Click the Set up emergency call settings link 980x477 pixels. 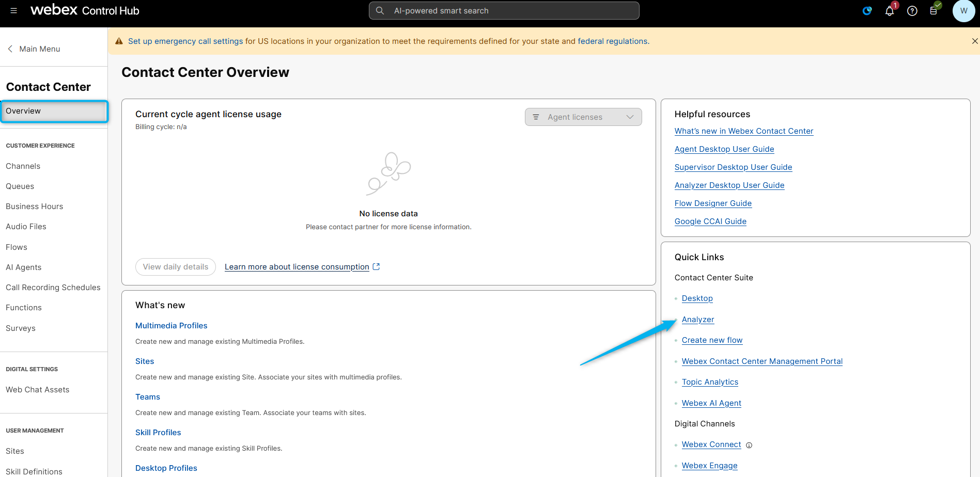click(185, 41)
